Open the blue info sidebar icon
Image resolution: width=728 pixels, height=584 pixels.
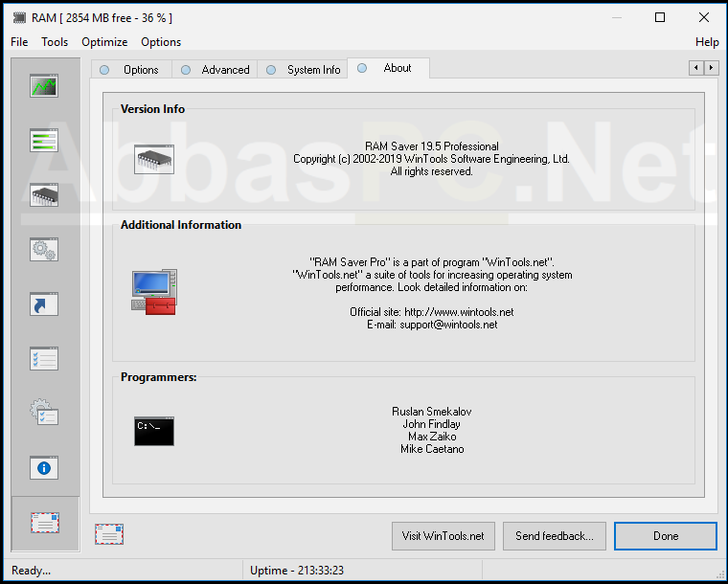[x=44, y=467]
